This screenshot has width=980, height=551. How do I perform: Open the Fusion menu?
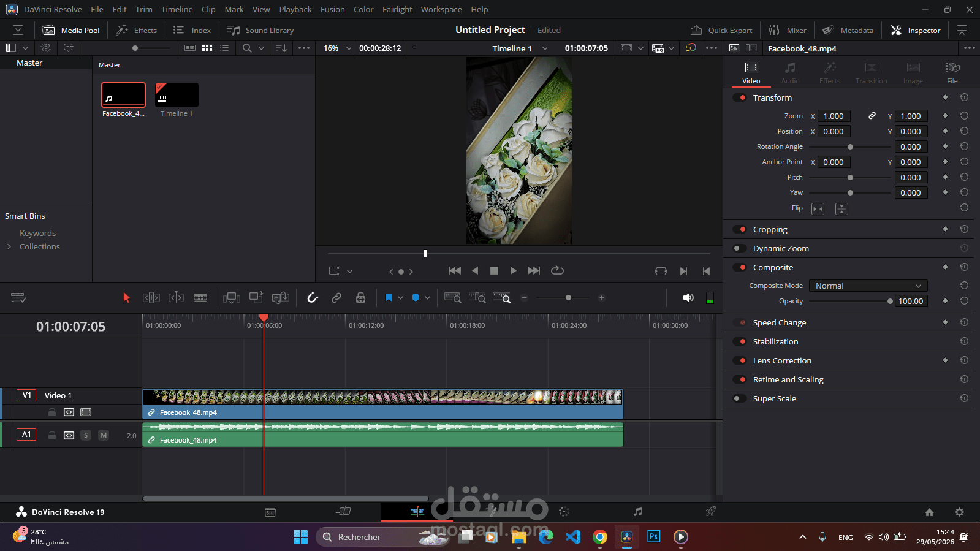[333, 9]
